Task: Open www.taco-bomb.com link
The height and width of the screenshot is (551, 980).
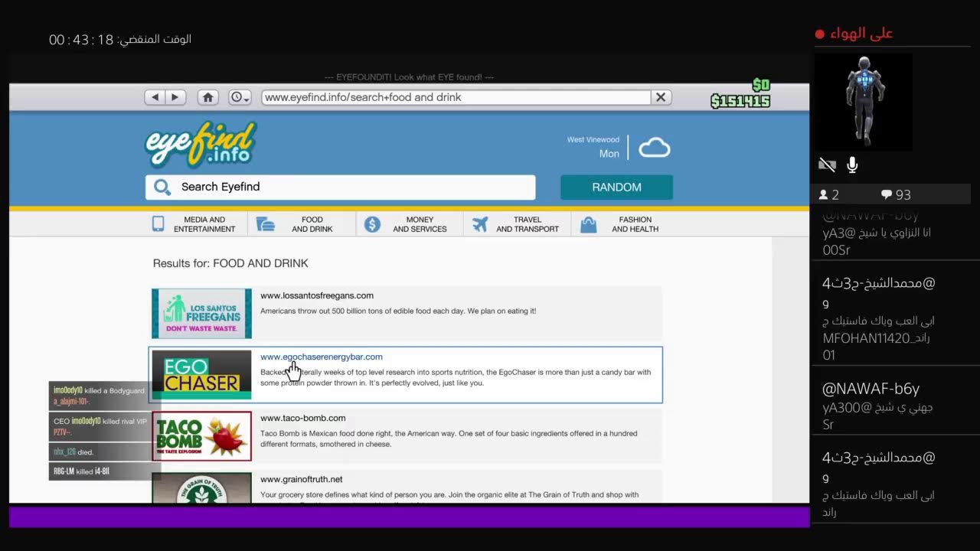Action: [303, 418]
